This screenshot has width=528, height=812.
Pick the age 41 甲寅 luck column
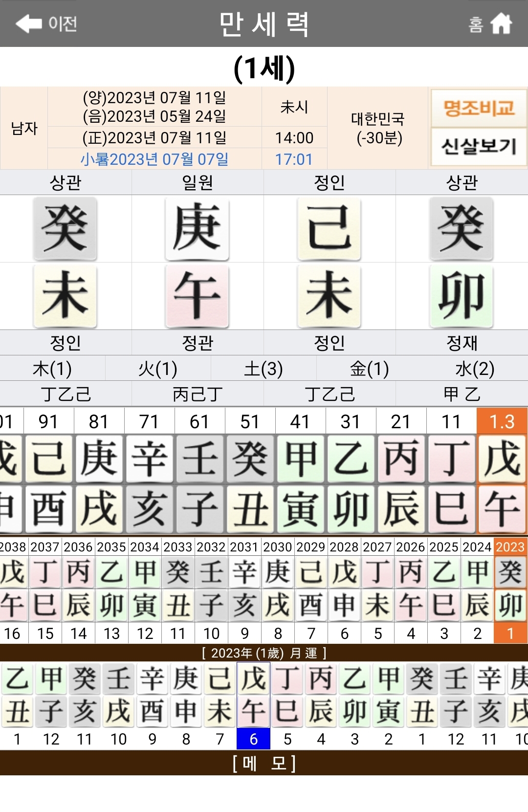pos(300,471)
